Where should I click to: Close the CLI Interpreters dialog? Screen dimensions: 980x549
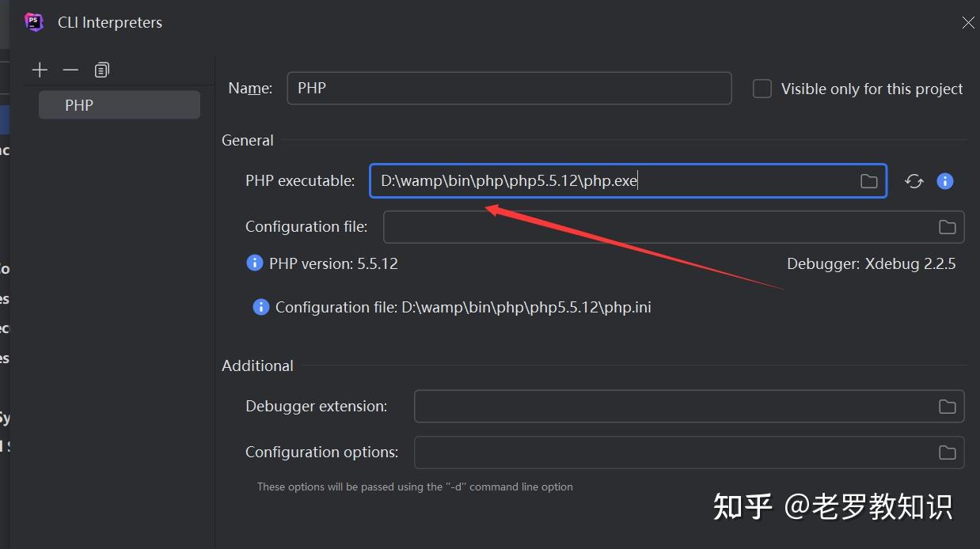click(967, 22)
